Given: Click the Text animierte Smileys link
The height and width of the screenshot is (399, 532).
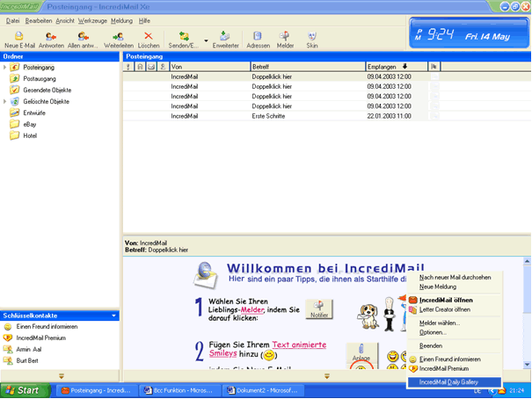Looking at the screenshot, I should click(x=268, y=349).
